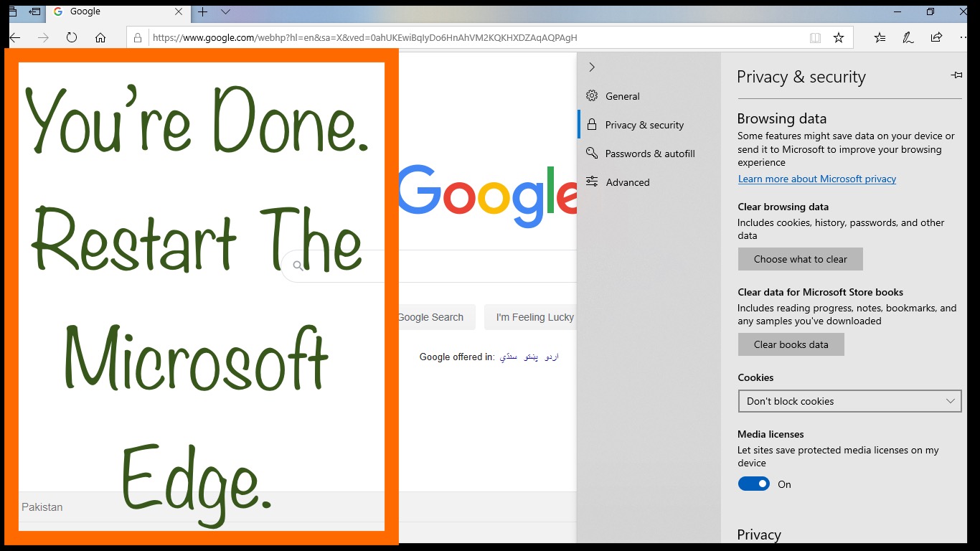Viewport: 980px width, 551px height.
Task: Toggle the Media licenses switch
Action: 754,484
